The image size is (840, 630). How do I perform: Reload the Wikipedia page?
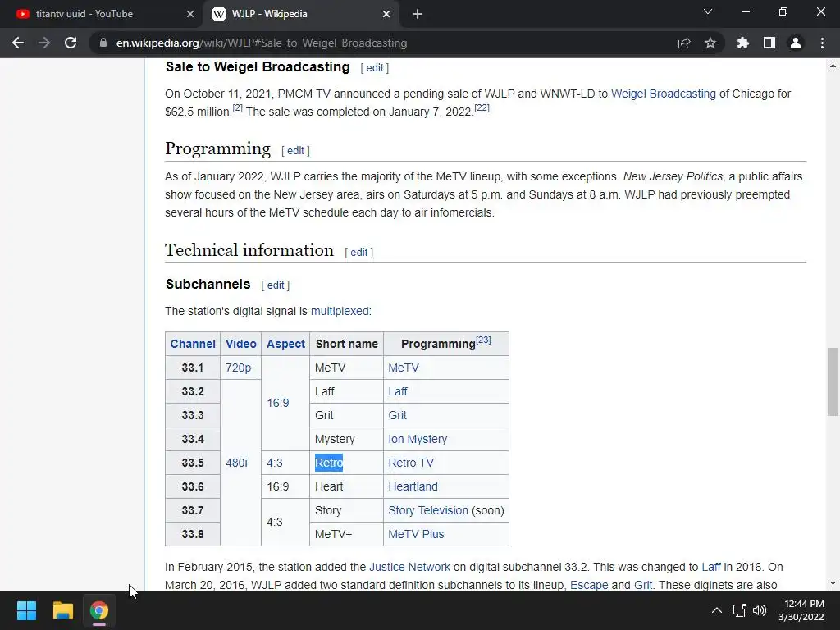coord(71,43)
